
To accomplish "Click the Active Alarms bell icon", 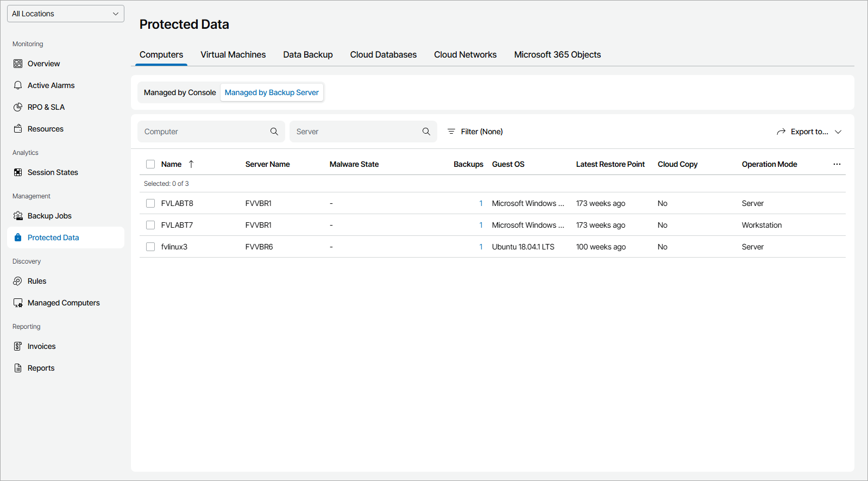I will (18, 85).
